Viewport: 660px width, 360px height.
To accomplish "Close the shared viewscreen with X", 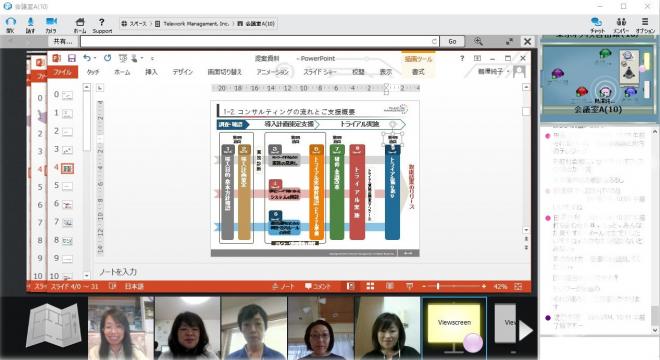I will click(x=527, y=41).
